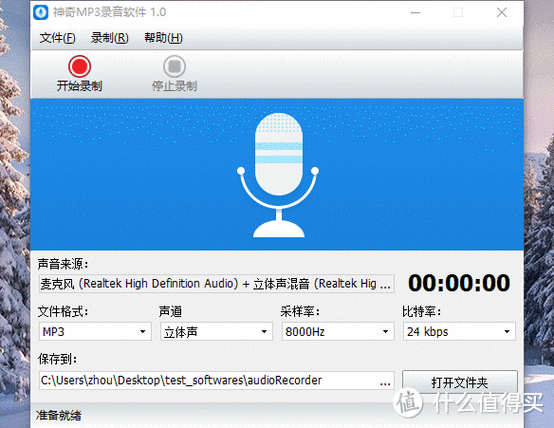Open the 帮助(H) menu
This screenshot has width=554, height=428.
coord(163,37)
